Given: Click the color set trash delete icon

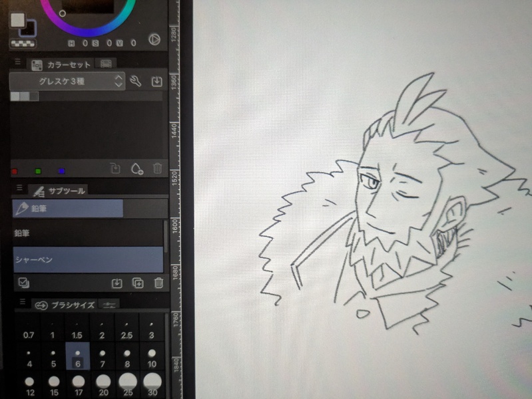Looking at the screenshot, I should tap(157, 168).
